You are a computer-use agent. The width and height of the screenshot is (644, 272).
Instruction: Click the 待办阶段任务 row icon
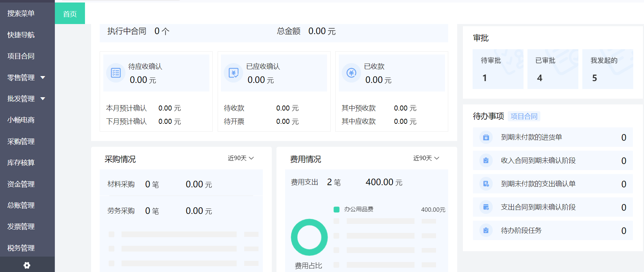click(486, 230)
